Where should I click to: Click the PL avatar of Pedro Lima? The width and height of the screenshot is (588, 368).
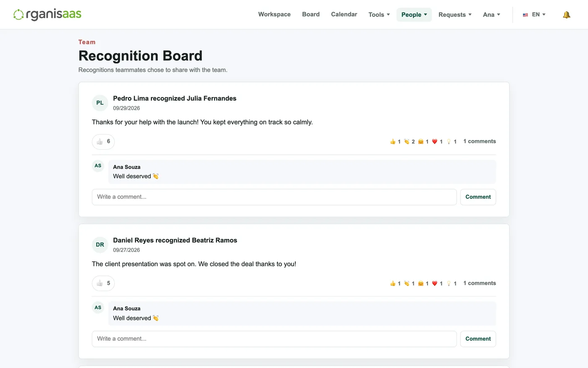pyautogui.click(x=100, y=103)
